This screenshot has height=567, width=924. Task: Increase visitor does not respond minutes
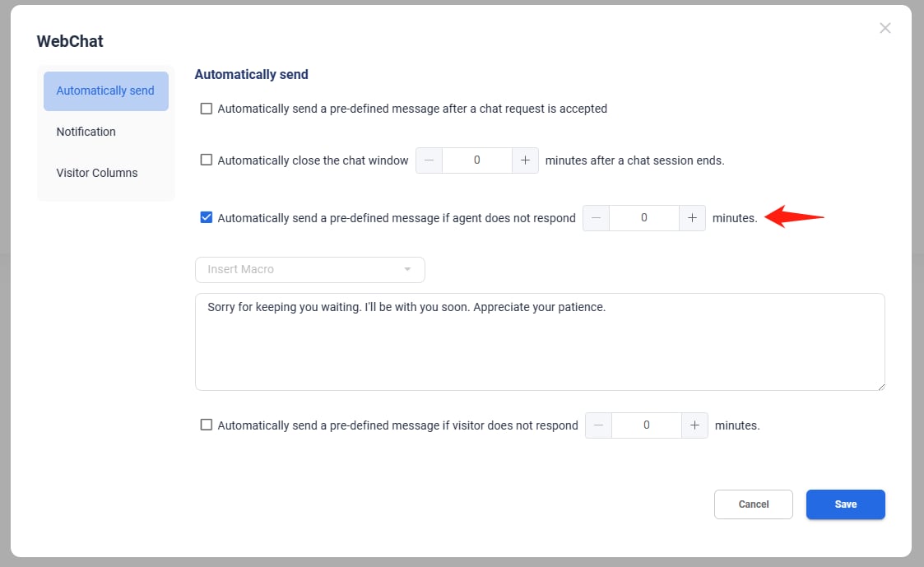pyautogui.click(x=694, y=425)
